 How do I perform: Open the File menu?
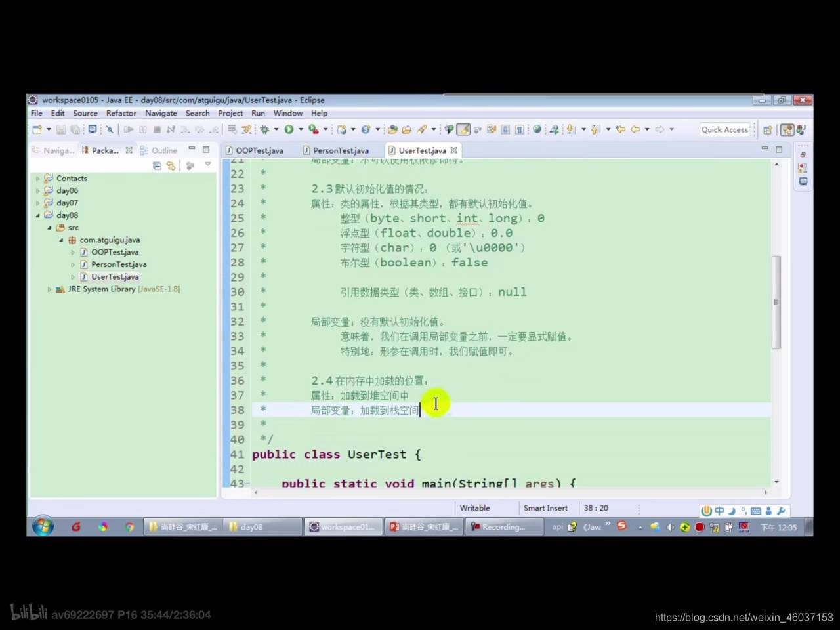click(37, 113)
